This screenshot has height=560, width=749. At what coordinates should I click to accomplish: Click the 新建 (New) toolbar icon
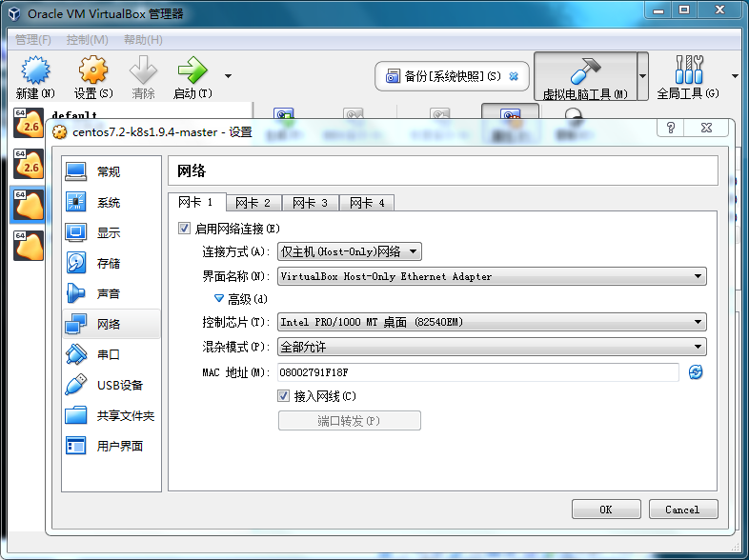click(35, 70)
